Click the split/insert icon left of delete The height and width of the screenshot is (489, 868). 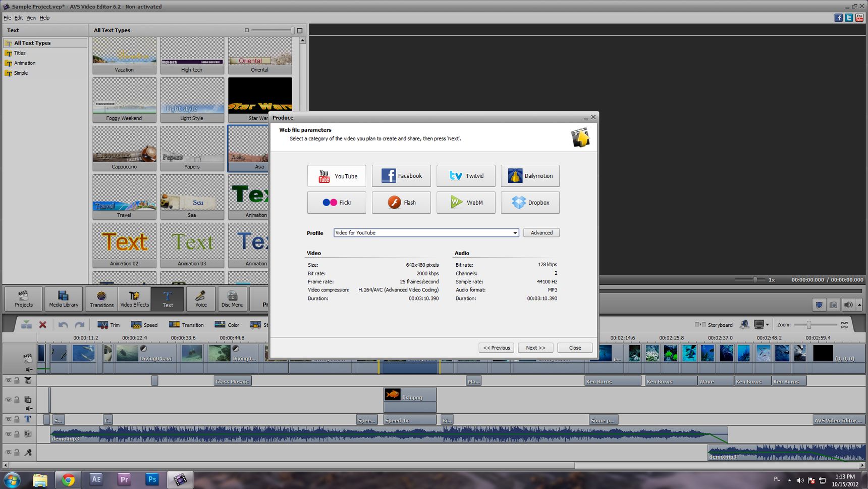coord(26,325)
